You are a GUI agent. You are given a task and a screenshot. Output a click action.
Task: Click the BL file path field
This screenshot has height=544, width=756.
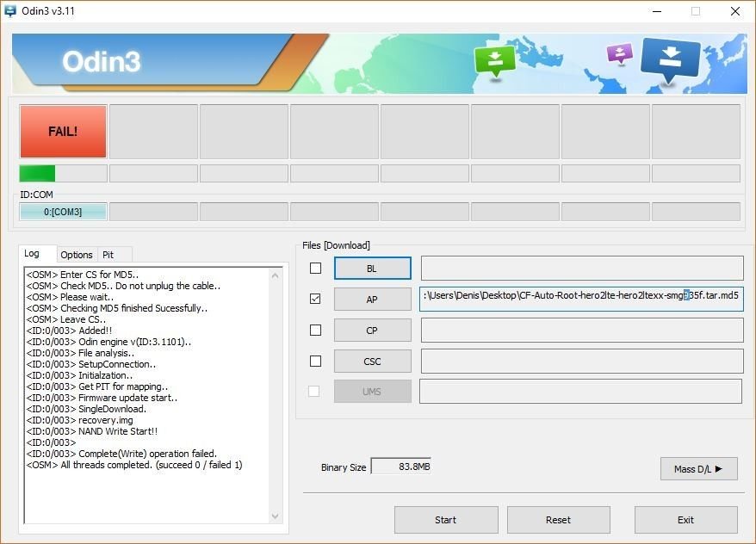point(582,269)
